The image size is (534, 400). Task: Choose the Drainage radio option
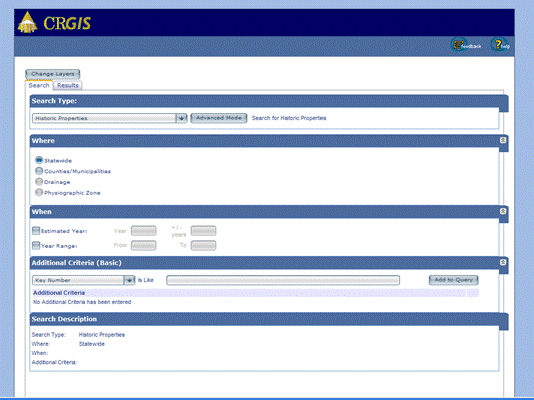pyautogui.click(x=39, y=182)
